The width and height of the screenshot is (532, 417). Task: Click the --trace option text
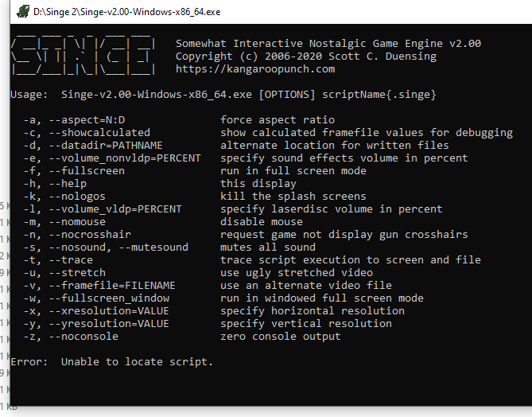tap(71, 260)
